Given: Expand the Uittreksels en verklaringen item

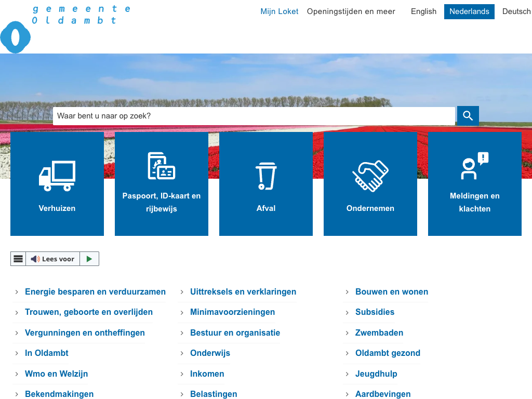Looking at the screenshot, I should click(x=243, y=292).
